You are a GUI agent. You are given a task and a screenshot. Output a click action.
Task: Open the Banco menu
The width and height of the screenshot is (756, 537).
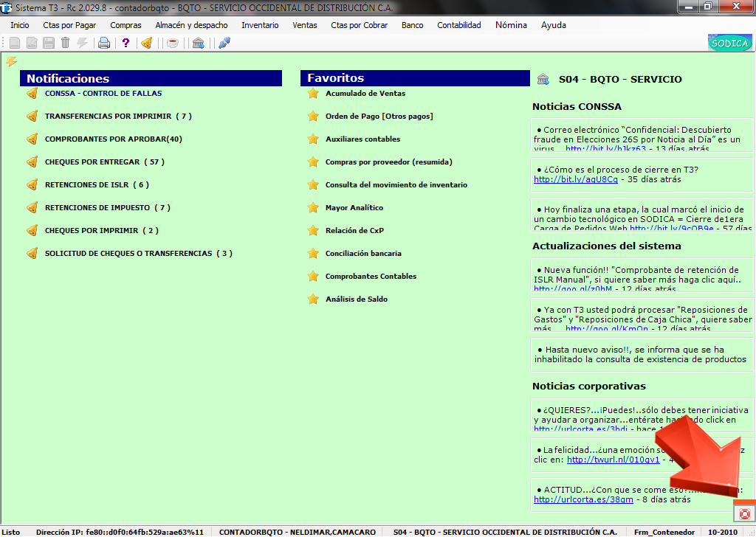click(x=412, y=25)
